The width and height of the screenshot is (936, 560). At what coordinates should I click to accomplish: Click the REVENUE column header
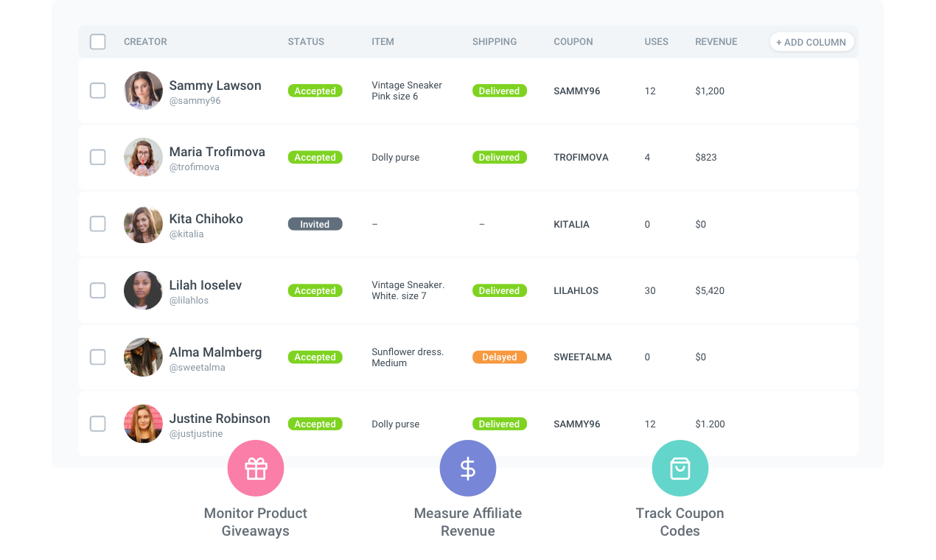[x=716, y=42]
